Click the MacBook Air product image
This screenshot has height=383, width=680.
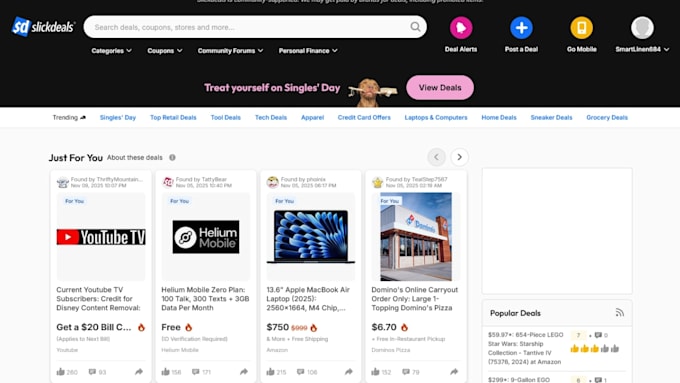coord(311,237)
